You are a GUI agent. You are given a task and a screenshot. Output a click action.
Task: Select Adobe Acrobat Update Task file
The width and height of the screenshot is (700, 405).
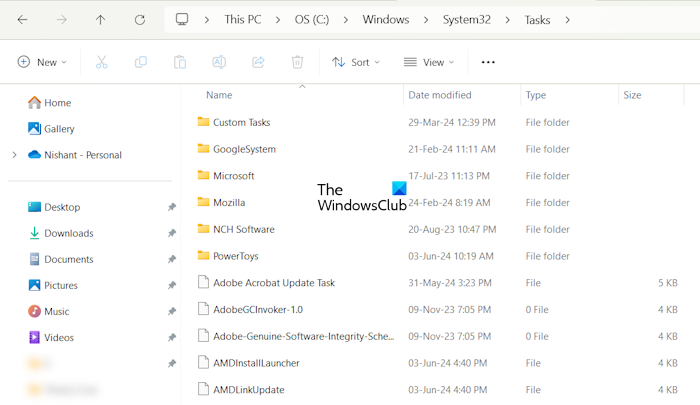click(274, 283)
